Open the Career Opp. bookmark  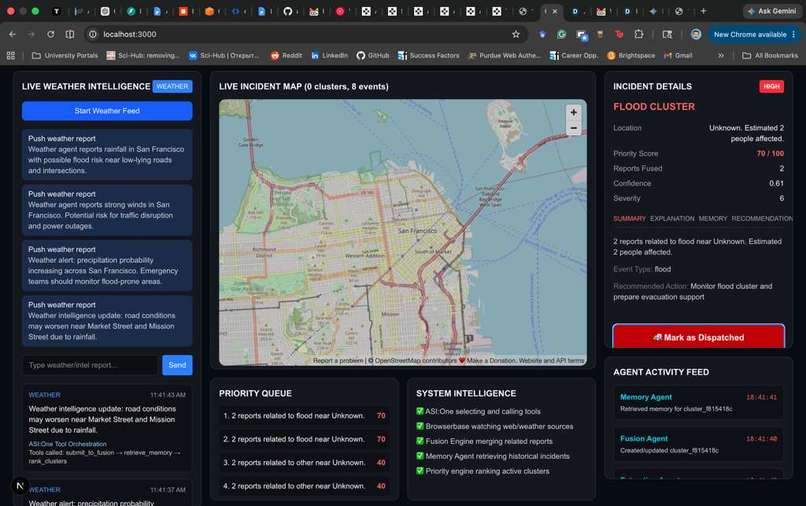574,56
